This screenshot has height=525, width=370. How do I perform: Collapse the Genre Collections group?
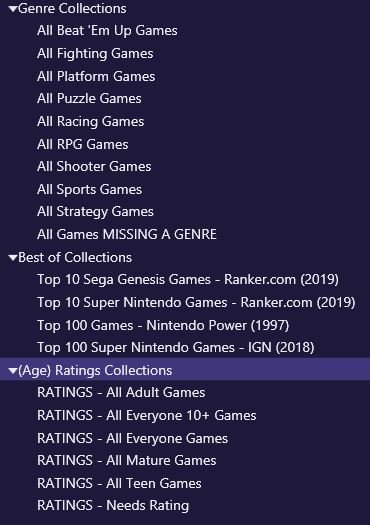coord(13,9)
